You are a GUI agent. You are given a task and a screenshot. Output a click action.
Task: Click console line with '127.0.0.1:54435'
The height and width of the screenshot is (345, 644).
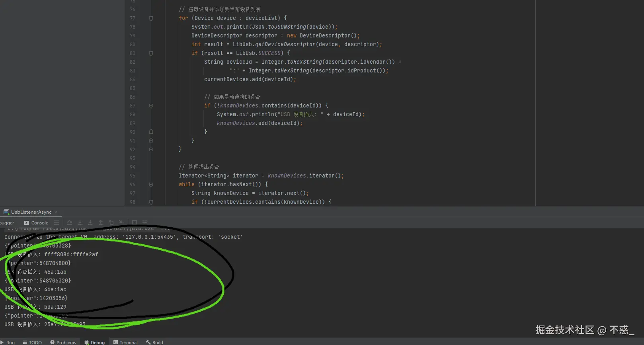[x=123, y=237]
